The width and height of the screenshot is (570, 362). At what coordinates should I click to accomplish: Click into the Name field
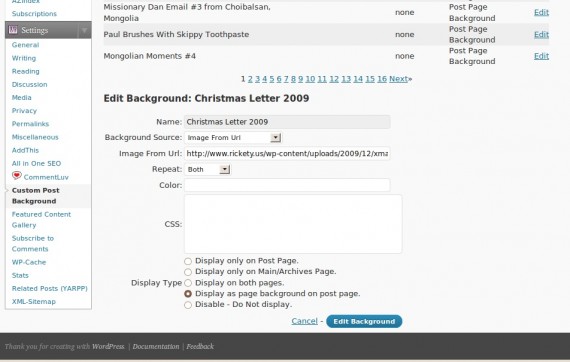point(287,122)
